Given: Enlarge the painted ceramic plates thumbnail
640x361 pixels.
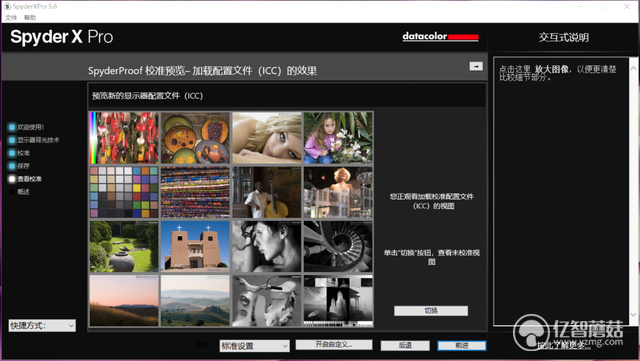Looking at the screenshot, I should (195, 138).
